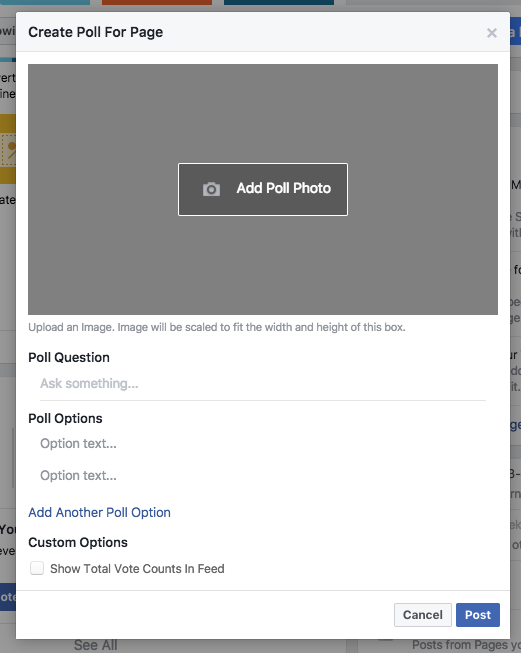This screenshot has height=653, width=521.
Task: Open the See All link behind the dialog
Action: tap(96, 645)
